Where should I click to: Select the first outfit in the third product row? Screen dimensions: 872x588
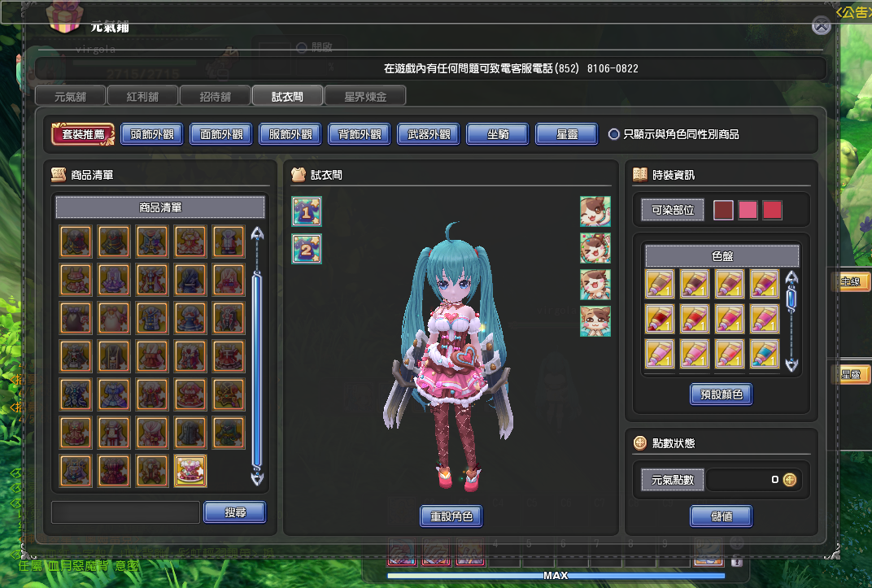pos(75,318)
